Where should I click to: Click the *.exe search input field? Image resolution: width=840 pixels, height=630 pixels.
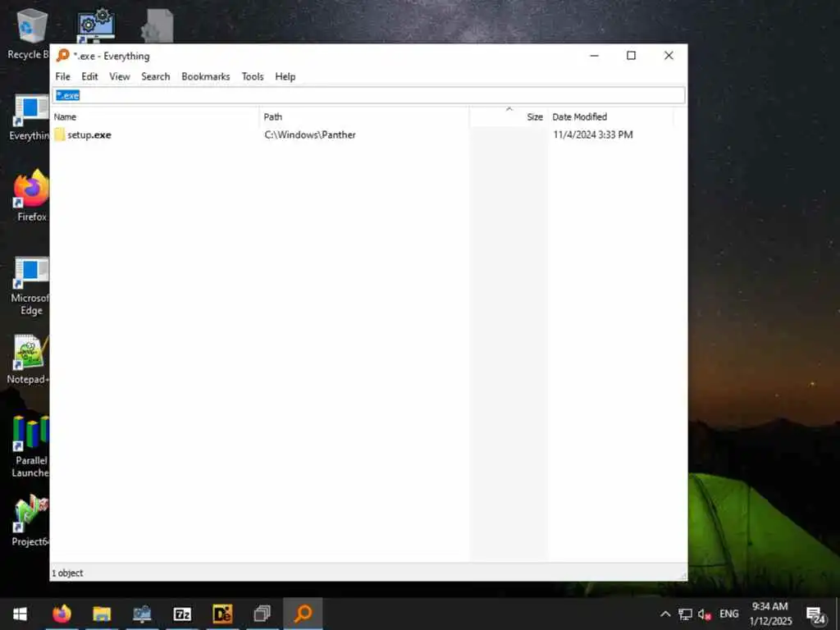[x=368, y=95]
